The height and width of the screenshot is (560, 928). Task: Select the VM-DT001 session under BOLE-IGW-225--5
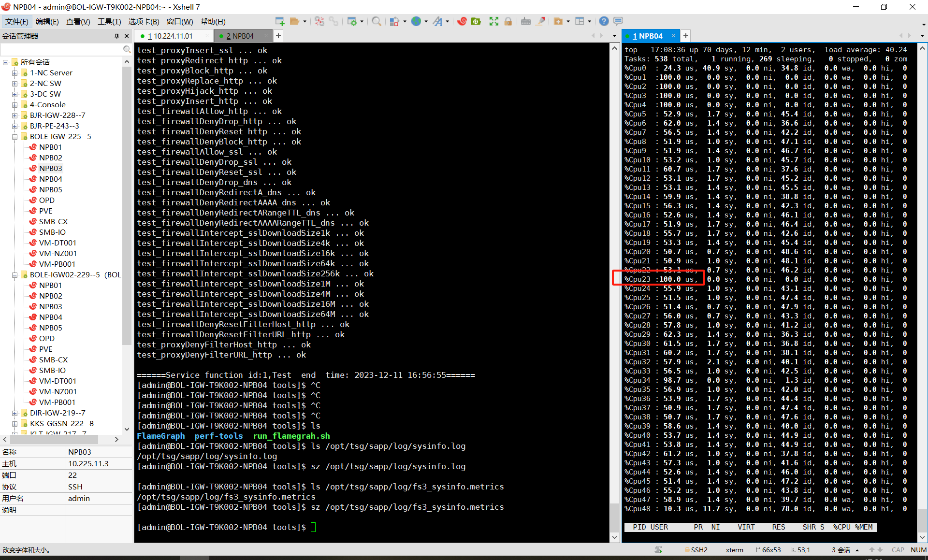58,243
